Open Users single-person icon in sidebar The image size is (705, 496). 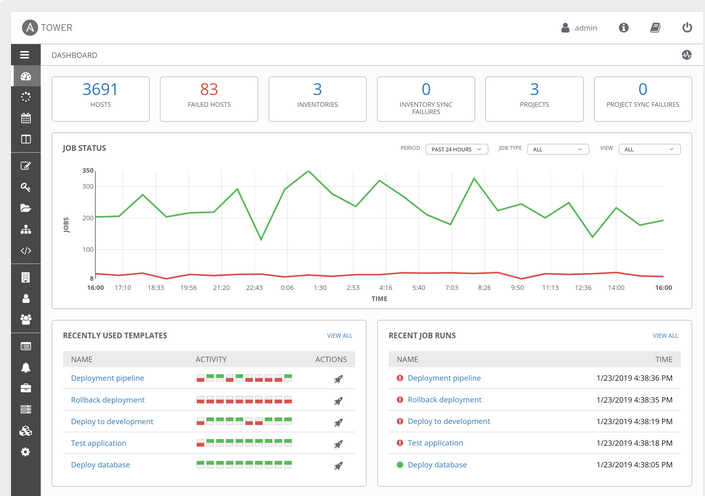(26, 299)
